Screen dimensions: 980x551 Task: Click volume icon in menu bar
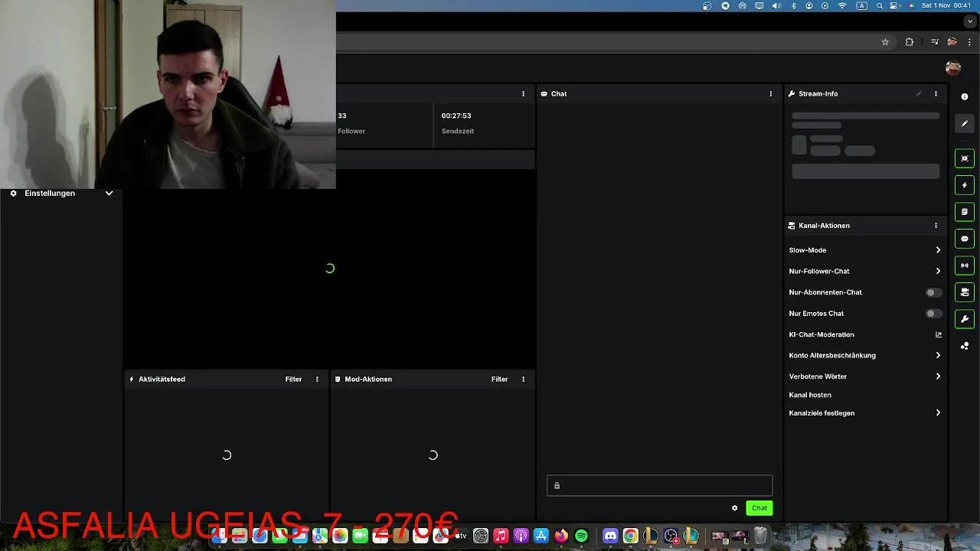[776, 5]
